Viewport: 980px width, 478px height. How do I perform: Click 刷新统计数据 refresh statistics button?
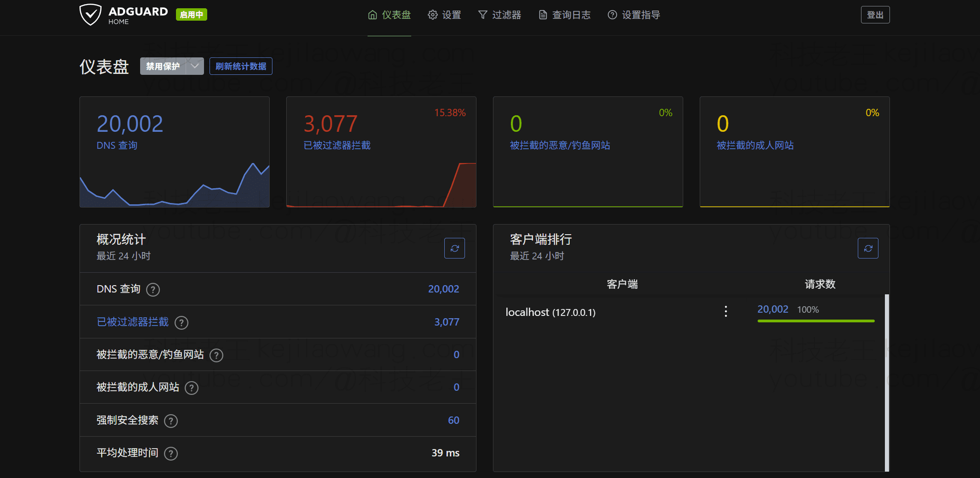[x=241, y=66]
